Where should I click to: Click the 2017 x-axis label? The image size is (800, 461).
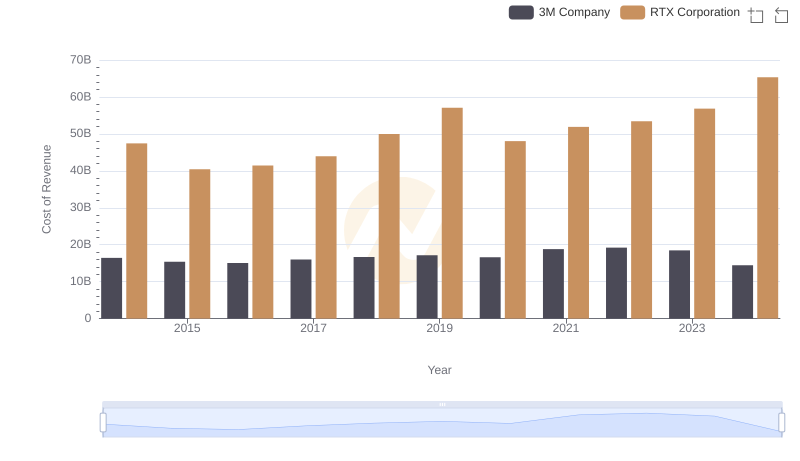[x=313, y=328]
